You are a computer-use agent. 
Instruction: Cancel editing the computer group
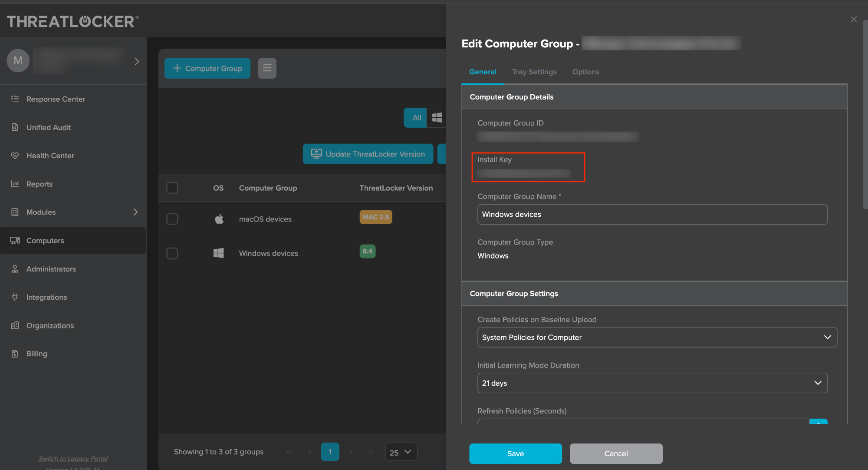[616, 453]
